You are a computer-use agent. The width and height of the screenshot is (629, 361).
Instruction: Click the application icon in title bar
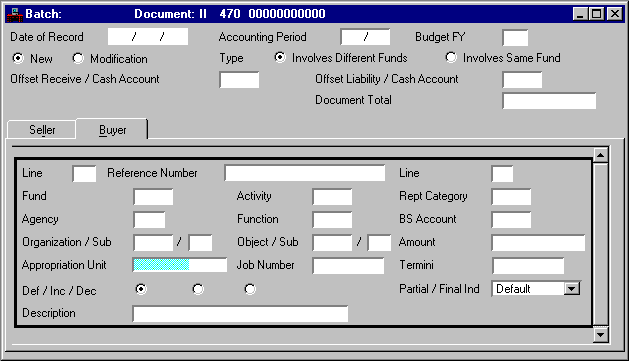(14, 14)
